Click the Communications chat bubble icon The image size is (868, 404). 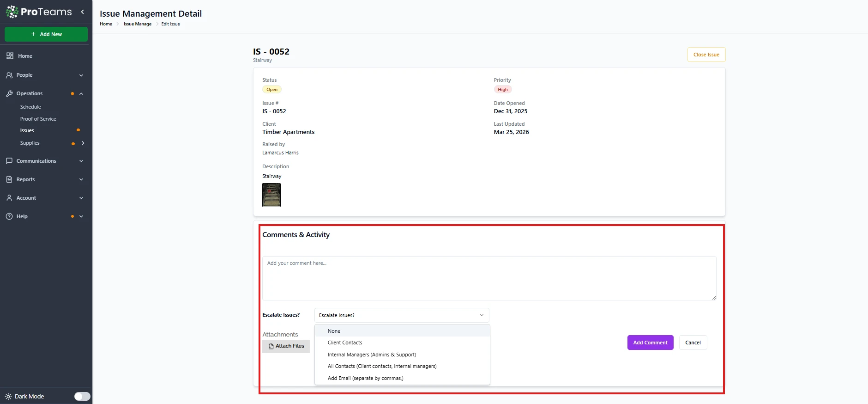[9, 161]
